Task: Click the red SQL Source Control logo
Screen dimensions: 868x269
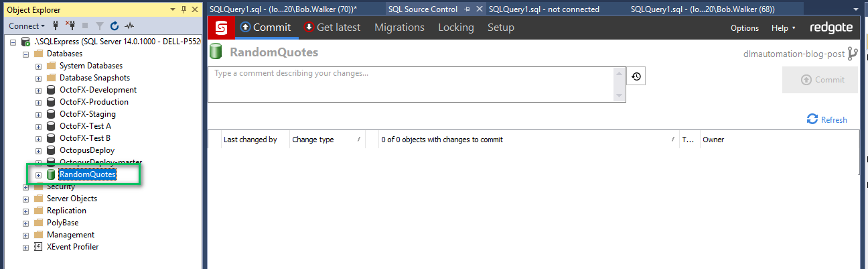Action: pos(221,28)
